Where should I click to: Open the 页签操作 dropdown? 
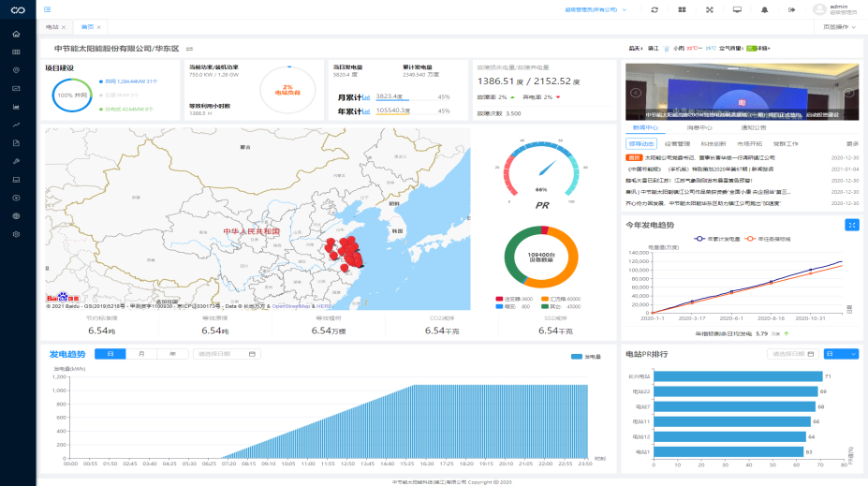pos(839,26)
